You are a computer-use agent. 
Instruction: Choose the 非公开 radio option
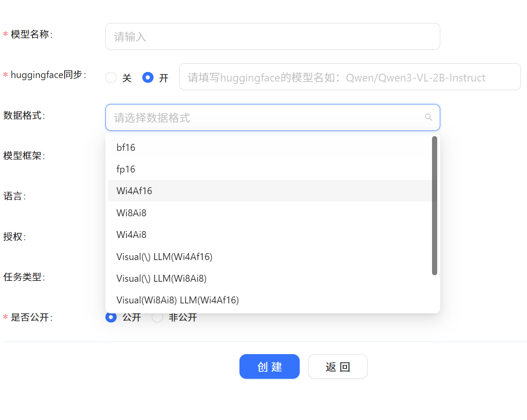[x=157, y=317]
